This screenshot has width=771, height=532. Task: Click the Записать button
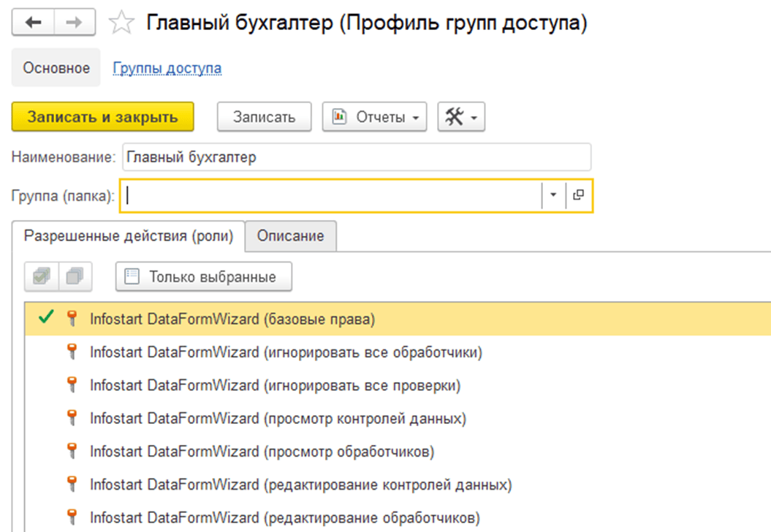tap(264, 117)
